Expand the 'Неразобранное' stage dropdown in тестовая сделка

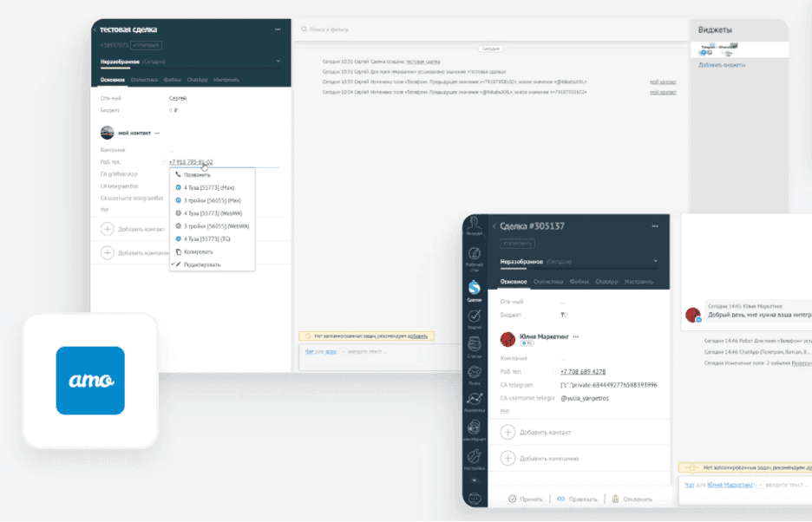tap(278, 61)
